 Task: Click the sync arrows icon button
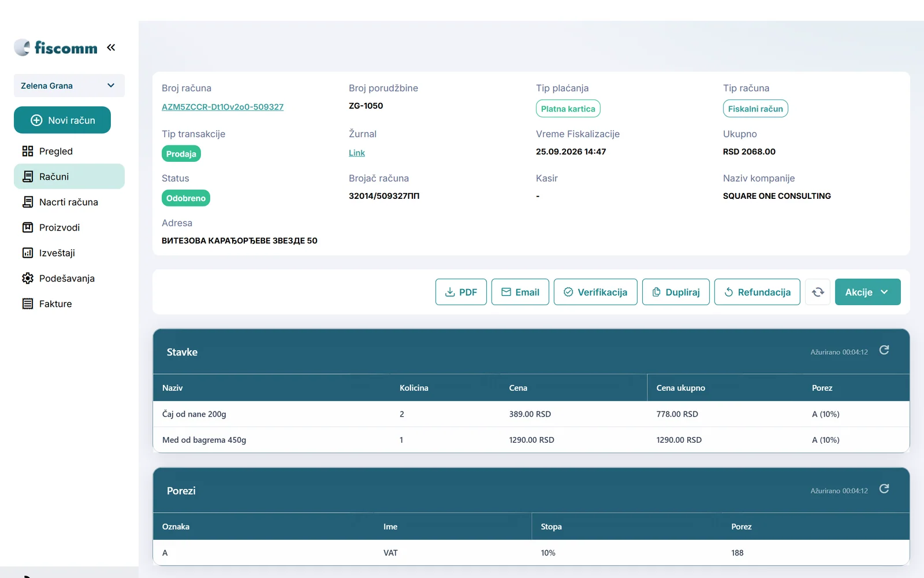click(x=818, y=292)
